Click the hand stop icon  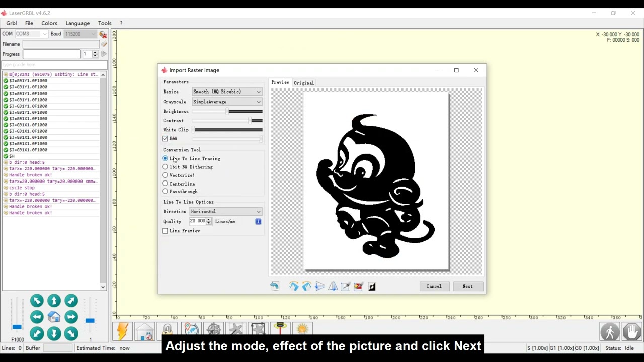(x=632, y=332)
